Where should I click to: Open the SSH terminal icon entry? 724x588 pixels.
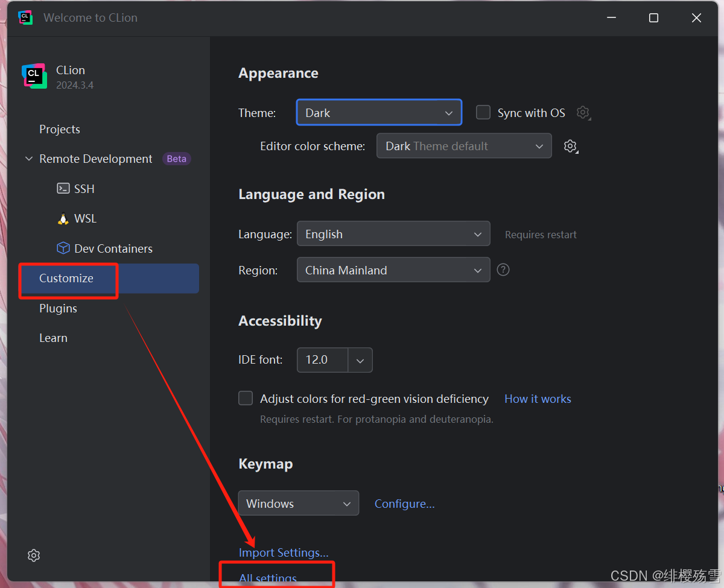(63, 188)
